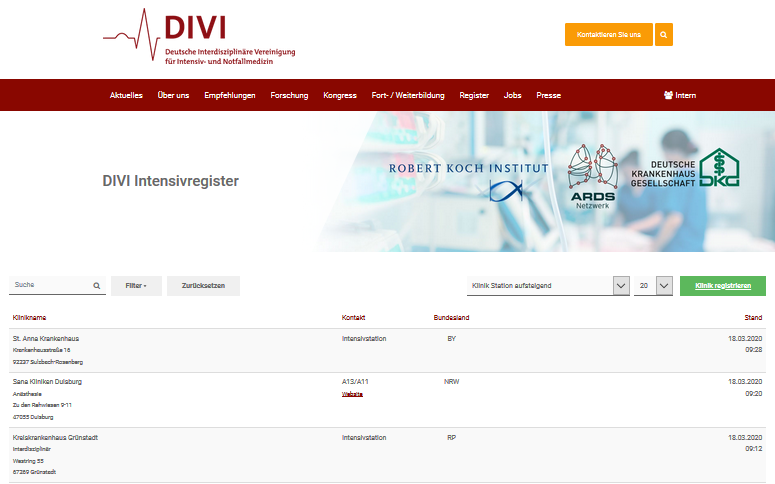This screenshot has width=775, height=484.
Task: Click the BY Bundesland cell
Action: pyautogui.click(x=451, y=339)
